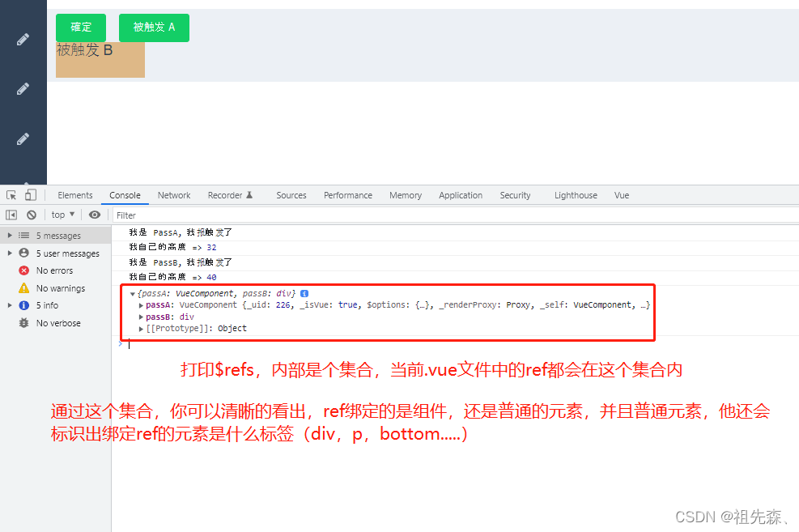This screenshot has width=799, height=532.
Task: Select the No errors filter row
Action: pyautogui.click(x=56, y=270)
